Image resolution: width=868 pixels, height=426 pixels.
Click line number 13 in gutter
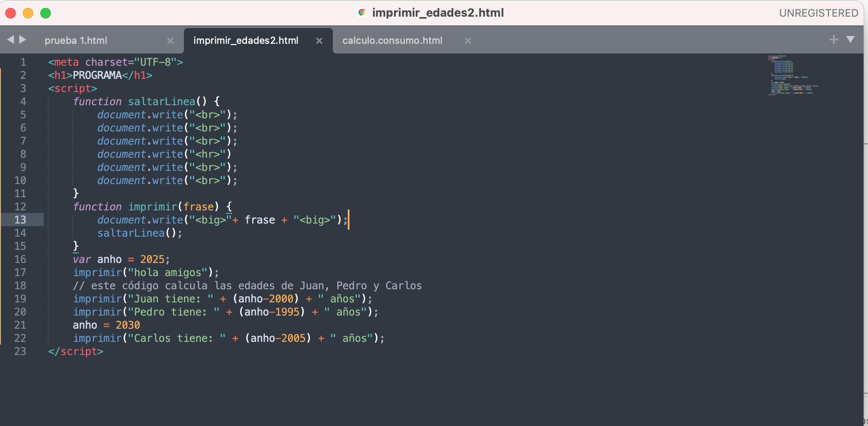tap(20, 220)
